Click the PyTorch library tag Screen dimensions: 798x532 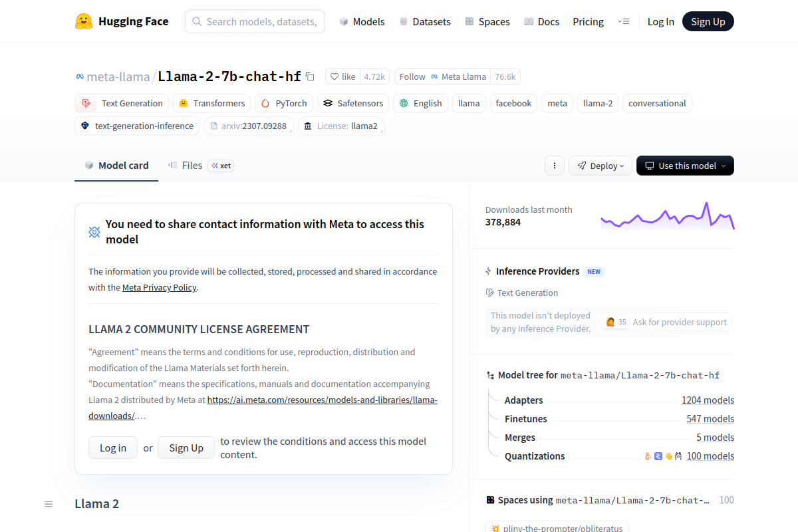coord(284,103)
